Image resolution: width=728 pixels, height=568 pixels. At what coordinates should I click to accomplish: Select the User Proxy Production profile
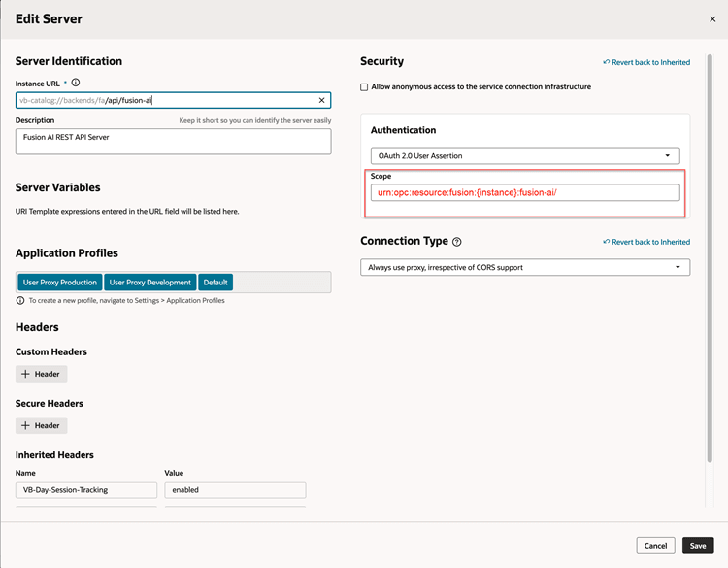click(x=60, y=283)
